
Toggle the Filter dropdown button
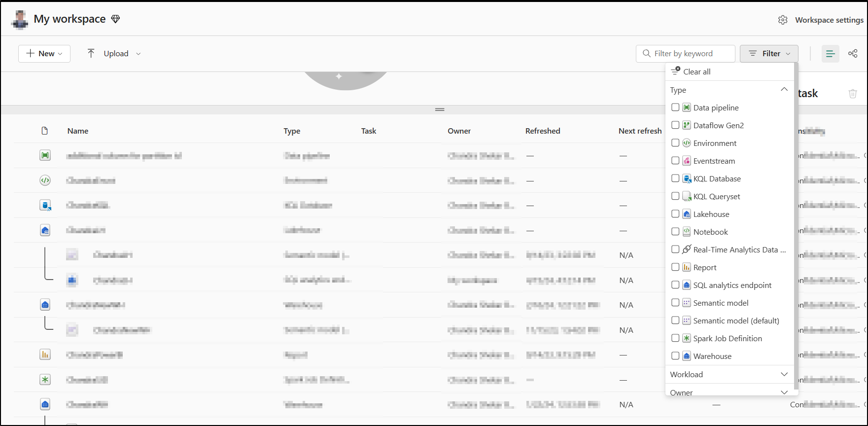(769, 53)
